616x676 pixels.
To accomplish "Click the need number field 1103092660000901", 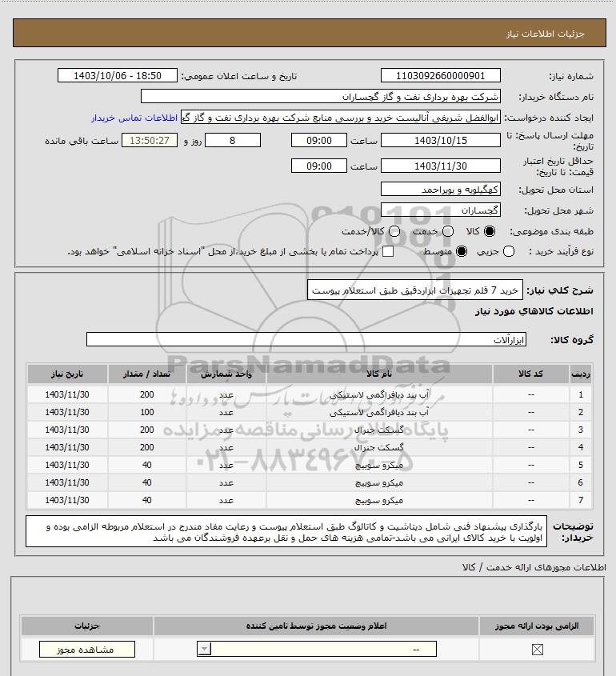I will coord(441,75).
